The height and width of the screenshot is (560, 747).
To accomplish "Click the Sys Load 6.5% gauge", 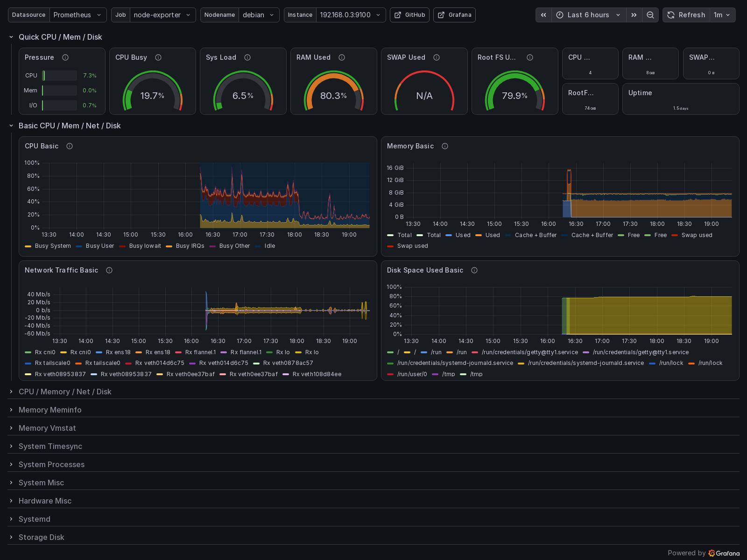I will pos(243,91).
